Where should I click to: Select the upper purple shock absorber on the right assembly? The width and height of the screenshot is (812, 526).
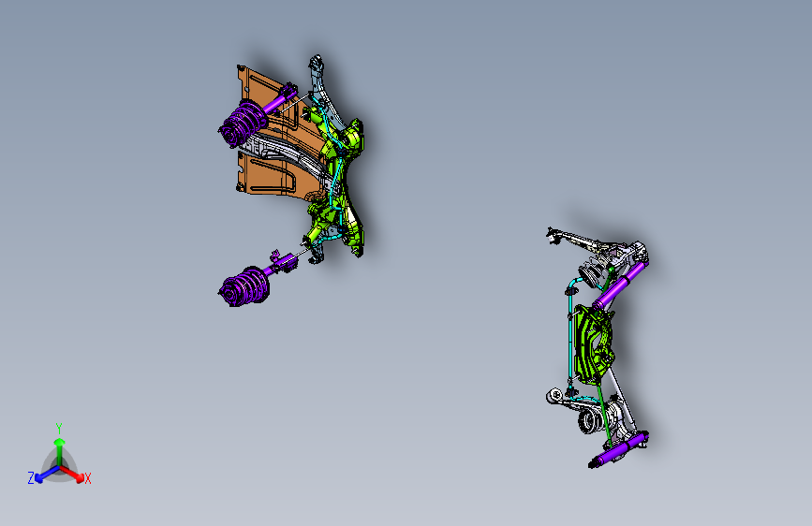(x=620, y=285)
